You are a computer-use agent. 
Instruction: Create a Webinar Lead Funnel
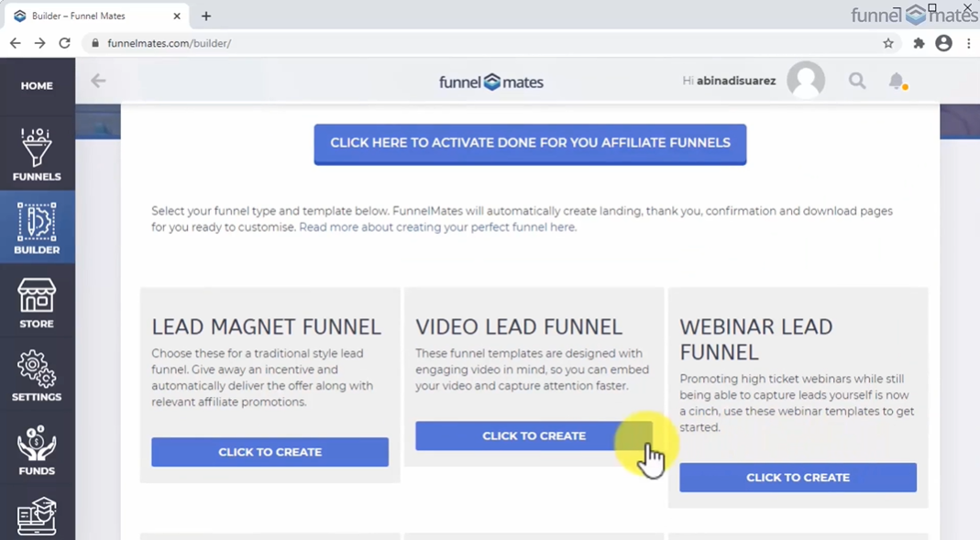(x=798, y=478)
